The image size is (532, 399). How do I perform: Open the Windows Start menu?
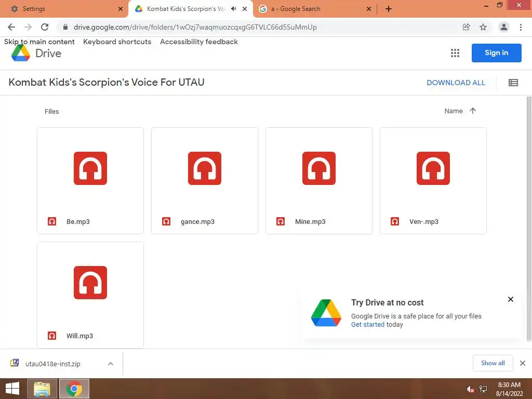(x=12, y=389)
